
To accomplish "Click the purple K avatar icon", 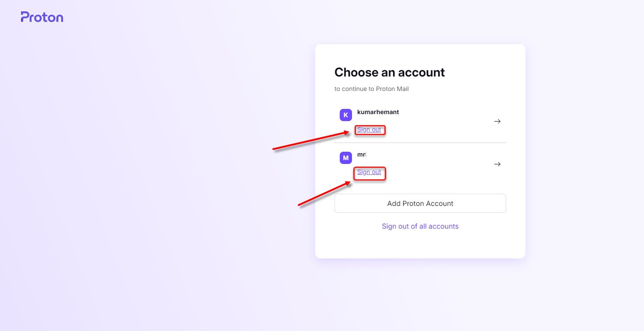I will coord(346,115).
